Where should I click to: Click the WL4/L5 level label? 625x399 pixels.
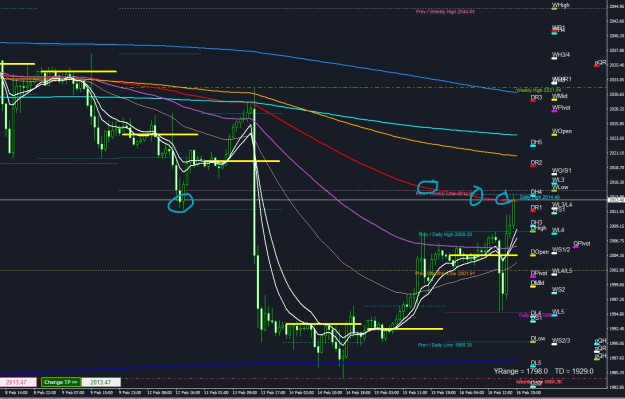(562, 271)
